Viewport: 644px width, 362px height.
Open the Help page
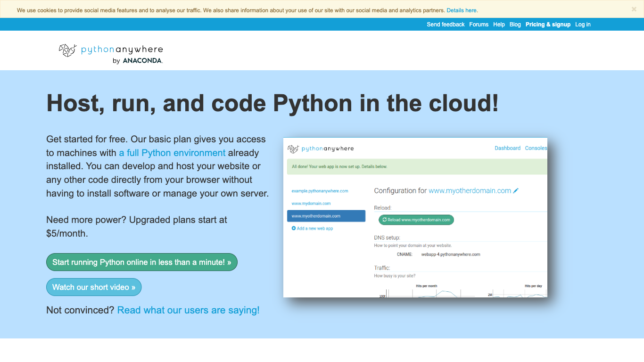pos(499,25)
